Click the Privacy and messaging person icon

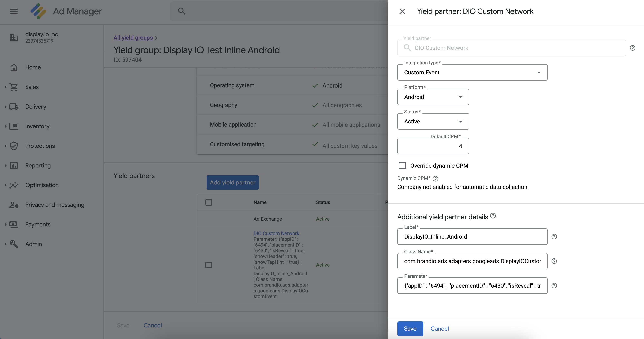coord(14,205)
